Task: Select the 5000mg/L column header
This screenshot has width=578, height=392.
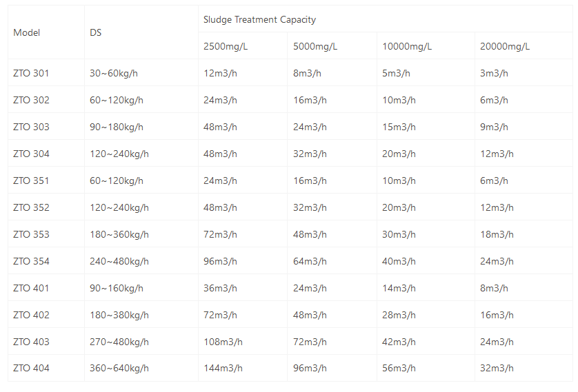Action: [315, 46]
